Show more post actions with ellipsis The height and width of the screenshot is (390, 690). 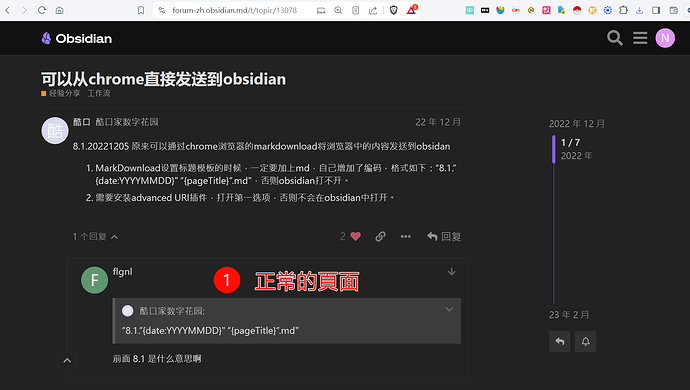pos(405,236)
